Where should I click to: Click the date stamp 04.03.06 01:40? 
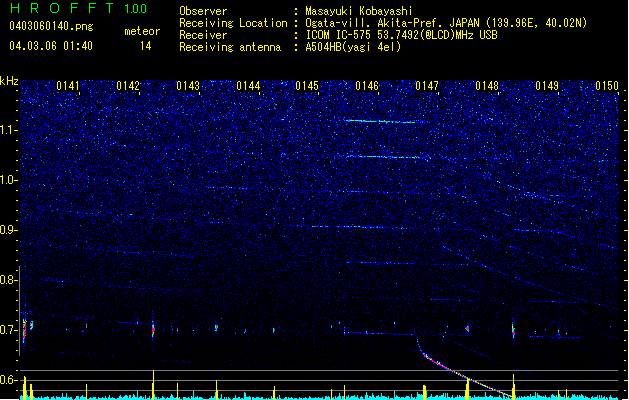click(x=51, y=46)
